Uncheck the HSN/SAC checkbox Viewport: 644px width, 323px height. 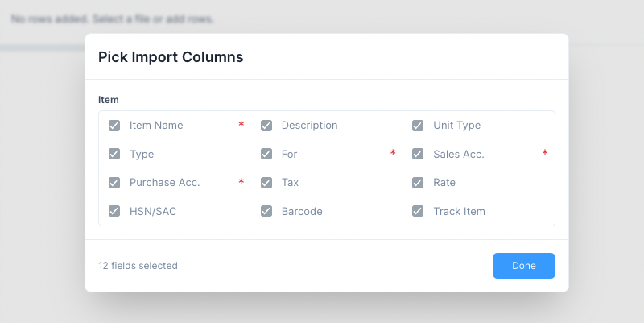(x=114, y=212)
